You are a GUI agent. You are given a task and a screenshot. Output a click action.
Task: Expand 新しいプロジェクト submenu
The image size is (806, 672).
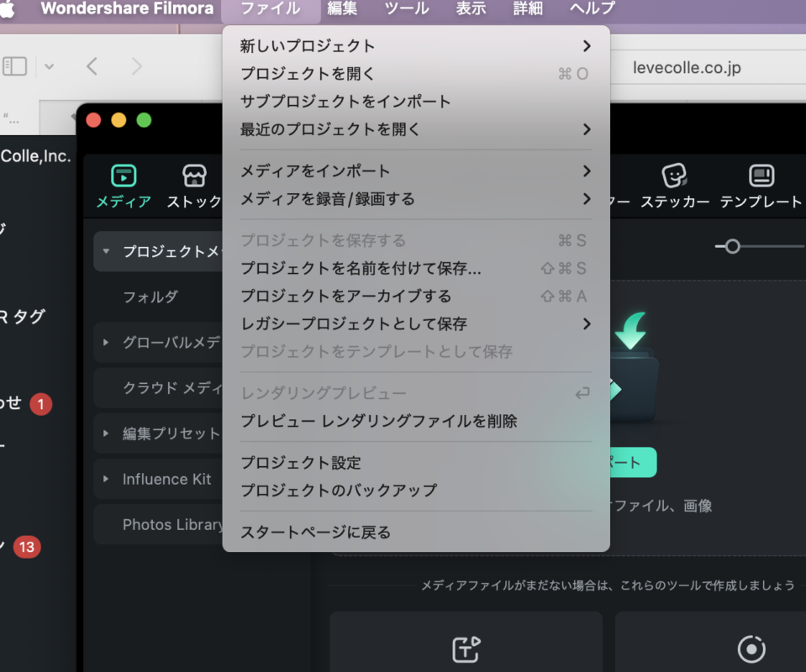587,45
